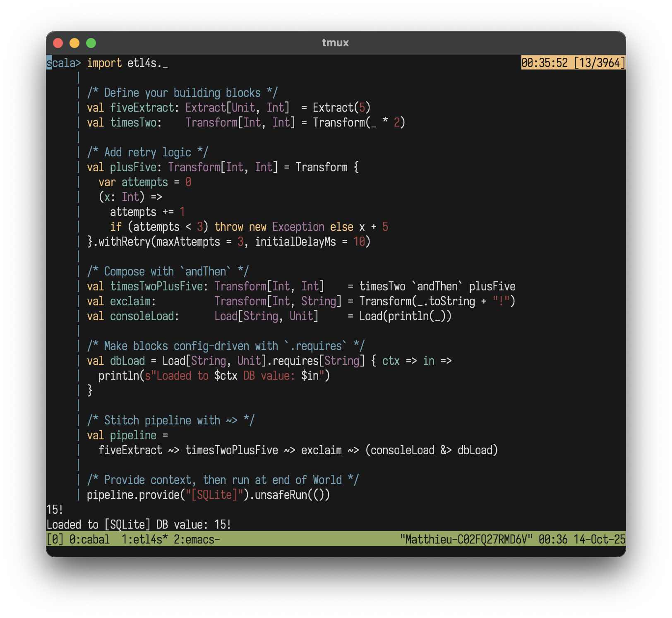Screen dimensions: 672x618
Task: Click the identifier fiveExtract in its val definition
Action: [x=142, y=108]
